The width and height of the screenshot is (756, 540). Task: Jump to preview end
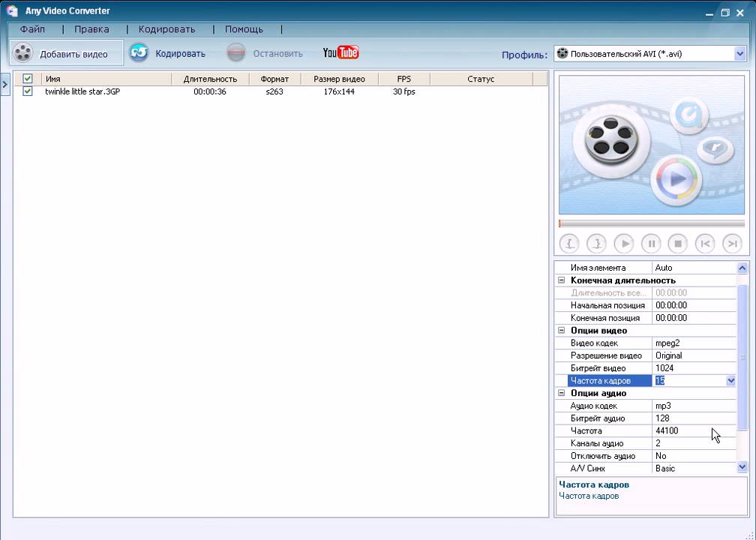tap(732, 244)
